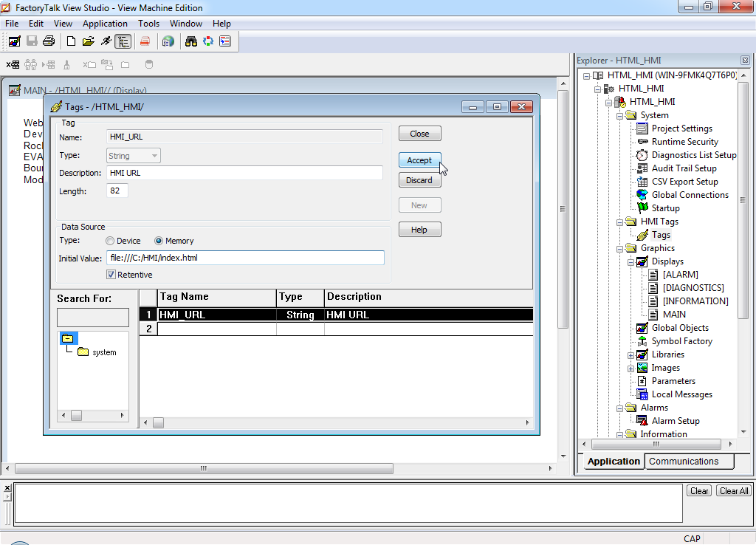Viewport: 756px width, 545px height.
Task: Click the blank page New Application icon
Action: point(71,41)
